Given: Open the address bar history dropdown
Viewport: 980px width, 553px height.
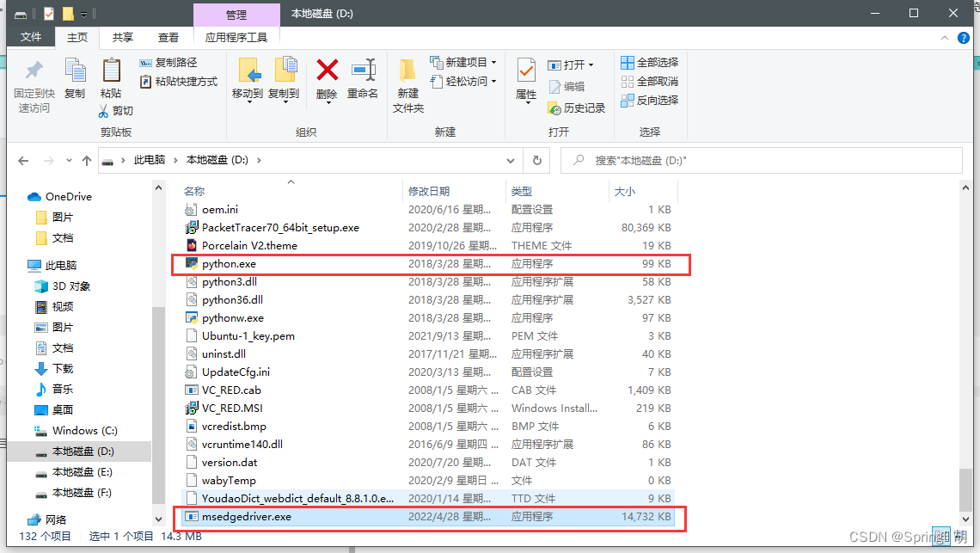Looking at the screenshot, I should (x=511, y=161).
